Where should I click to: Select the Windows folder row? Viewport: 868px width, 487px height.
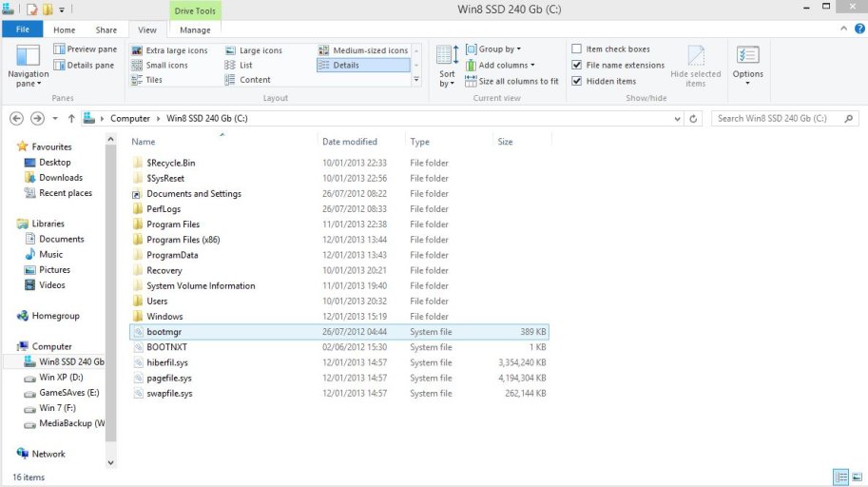(x=338, y=317)
